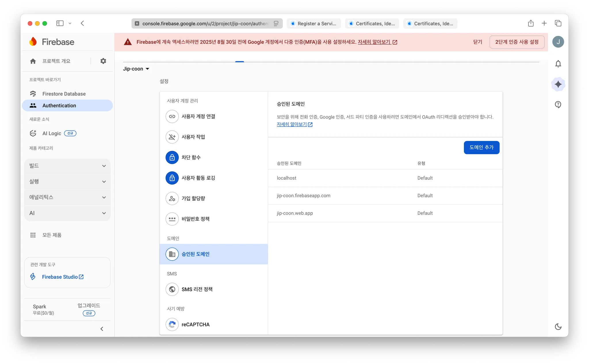
Task: Click the 2단계 인증 사용 설정 button
Action: click(x=517, y=42)
